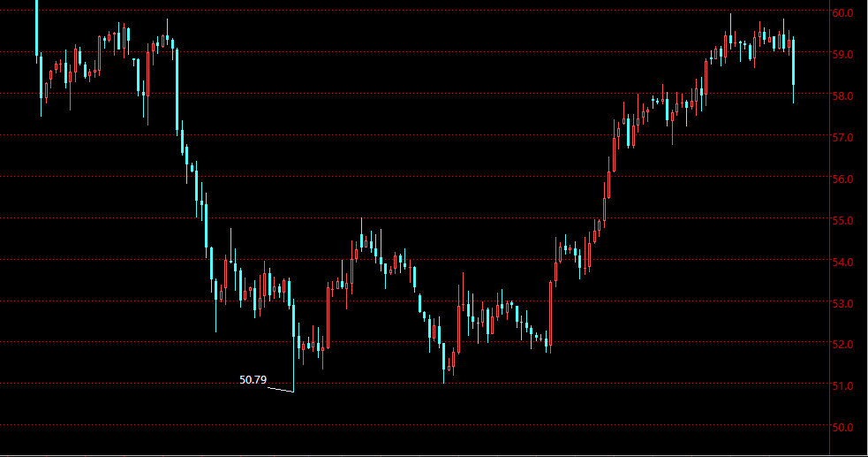This screenshot has height=457, width=868.
Task: Select the 60.0 price axis label
Action: [842, 12]
